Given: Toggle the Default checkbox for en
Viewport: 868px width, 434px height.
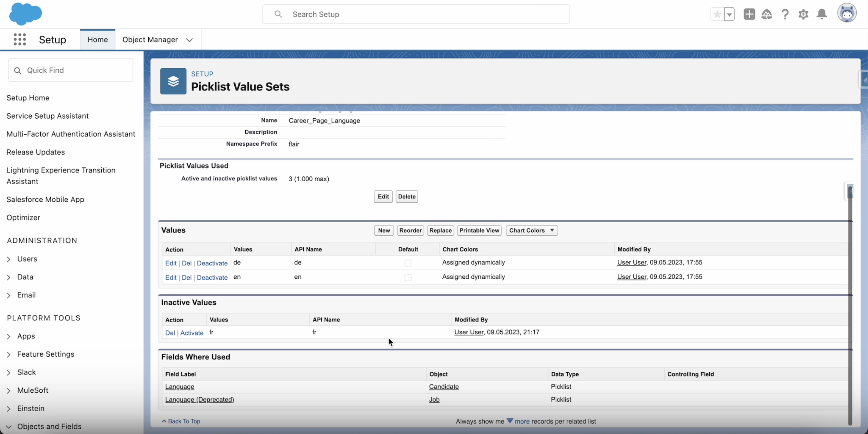Looking at the screenshot, I should [x=408, y=277].
